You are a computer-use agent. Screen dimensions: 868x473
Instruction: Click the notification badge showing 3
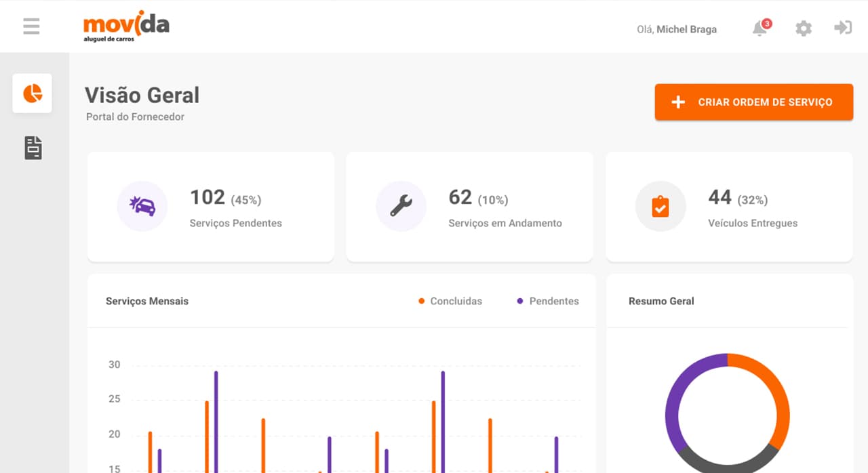pos(766,24)
